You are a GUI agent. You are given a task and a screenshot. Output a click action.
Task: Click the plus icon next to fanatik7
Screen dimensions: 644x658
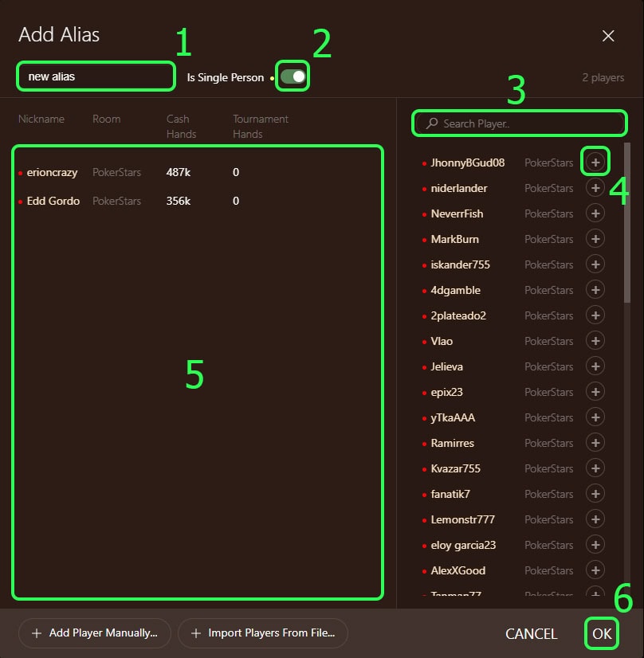coord(595,494)
